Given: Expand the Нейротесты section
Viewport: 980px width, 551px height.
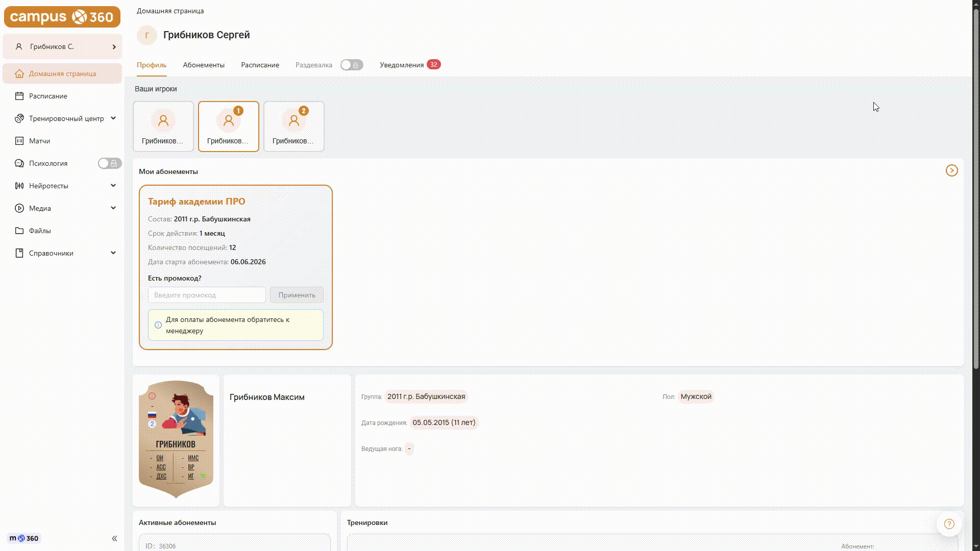Looking at the screenshot, I should coord(113,186).
